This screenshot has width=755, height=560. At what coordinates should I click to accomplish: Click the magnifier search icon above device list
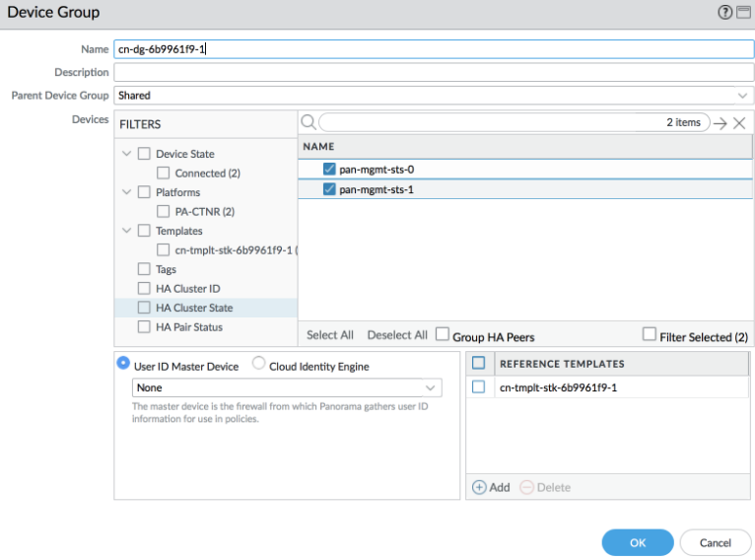pos(308,122)
